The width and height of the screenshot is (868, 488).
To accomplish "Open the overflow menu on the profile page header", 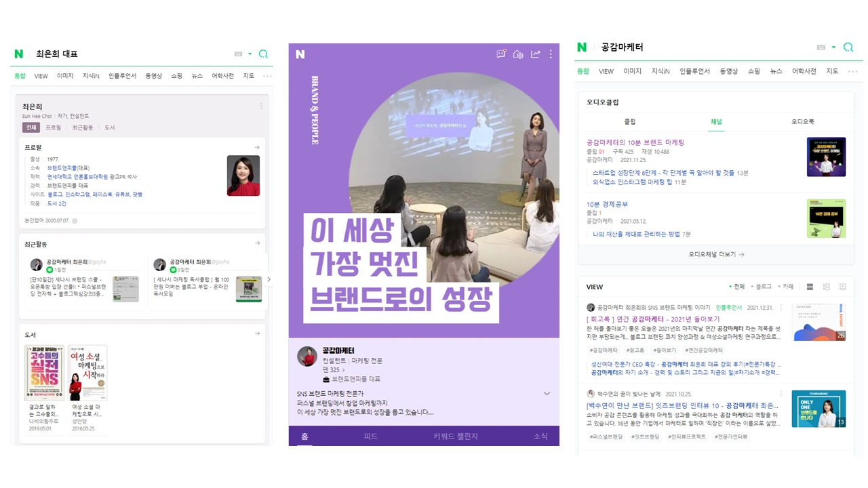I will point(551,54).
